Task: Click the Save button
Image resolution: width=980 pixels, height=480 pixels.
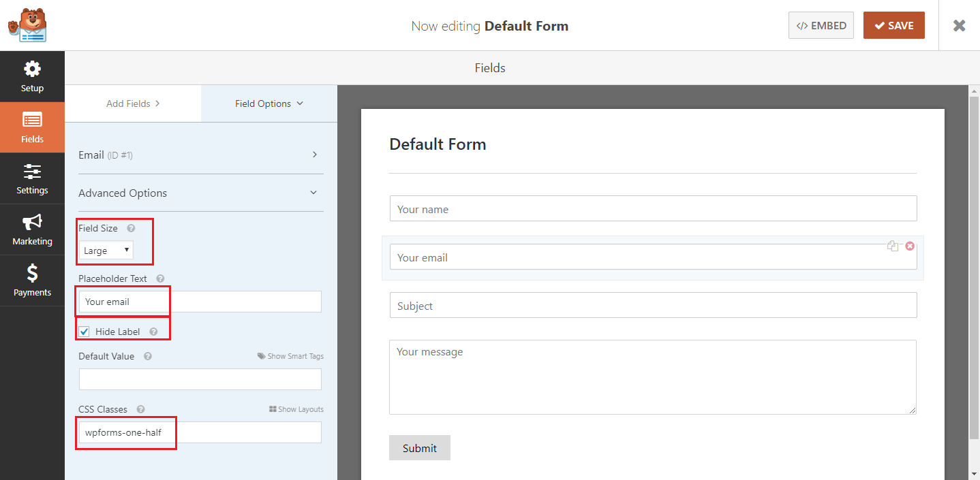Action: click(893, 25)
